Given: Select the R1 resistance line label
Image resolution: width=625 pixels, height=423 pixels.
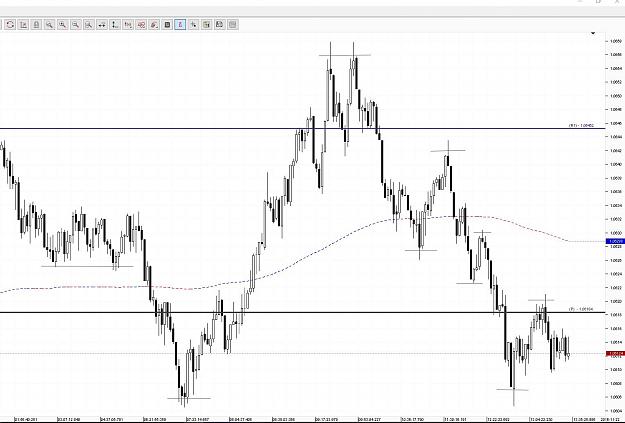Looking at the screenshot, I should (x=581, y=126).
